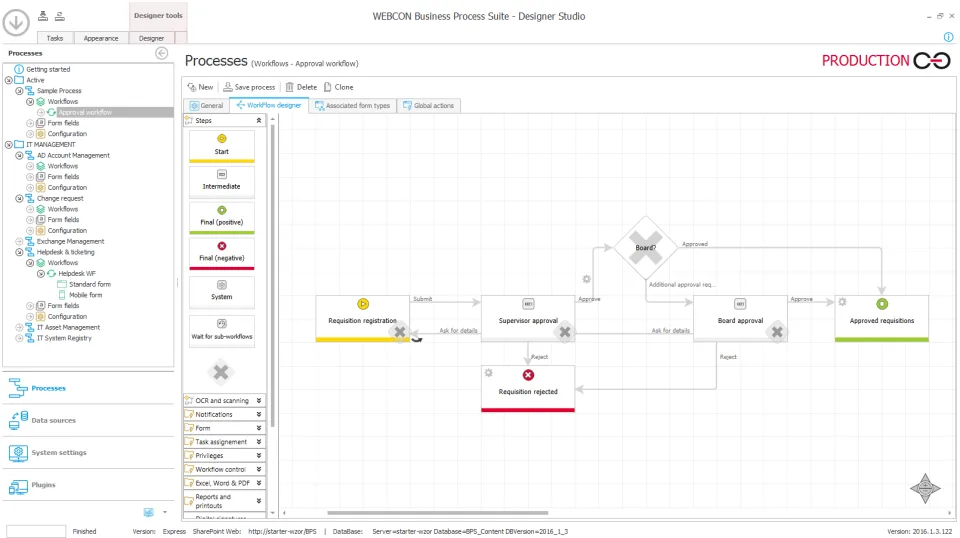960x538 pixels.
Task: Click the first quick-access toolbar icon
Action: click(43, 17)
